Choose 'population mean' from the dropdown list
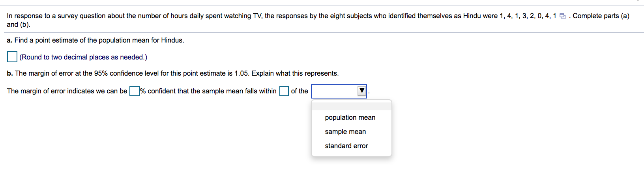Image resolution: width=644 pixels, height=171 pixels. (350, 117)
